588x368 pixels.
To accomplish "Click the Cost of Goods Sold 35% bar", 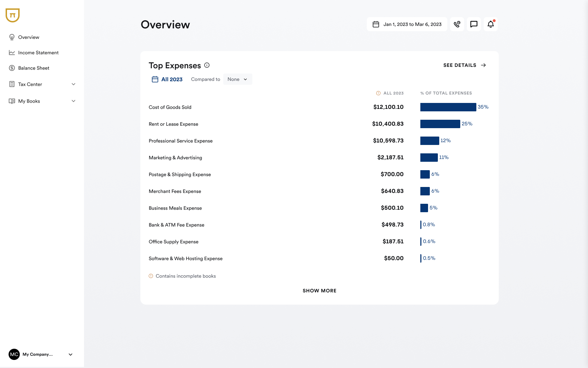I will coord(448,107).
